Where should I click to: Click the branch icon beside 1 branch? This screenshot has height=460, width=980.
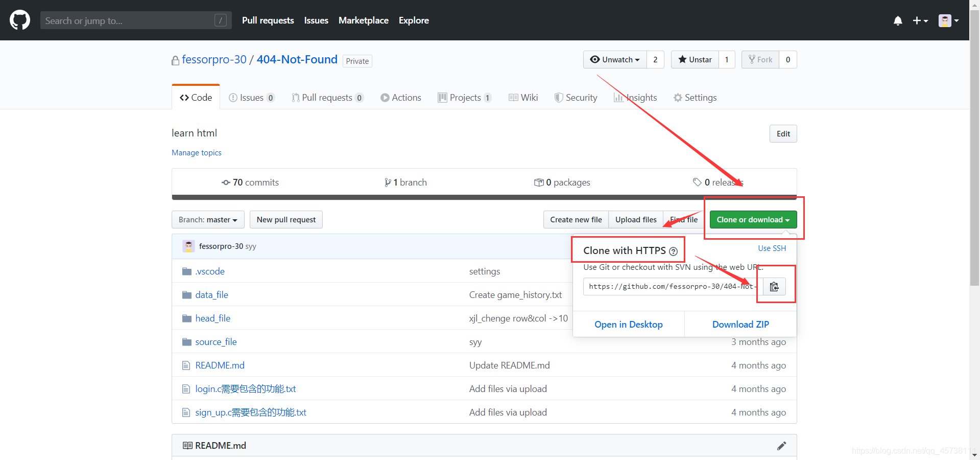click(x=388, y=182)
